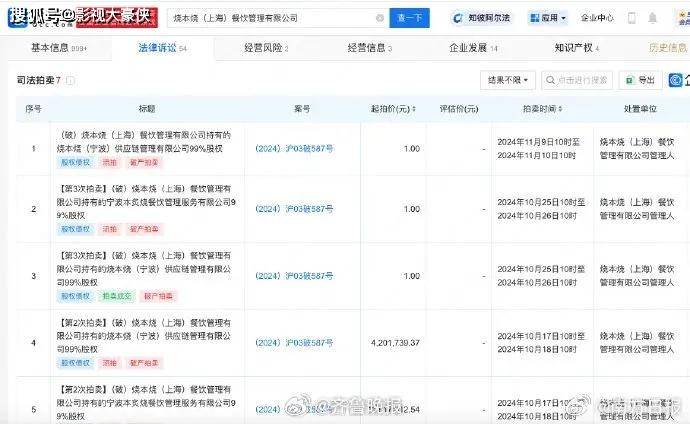Click the 处置单位 column header

click(x=640, y=109)
